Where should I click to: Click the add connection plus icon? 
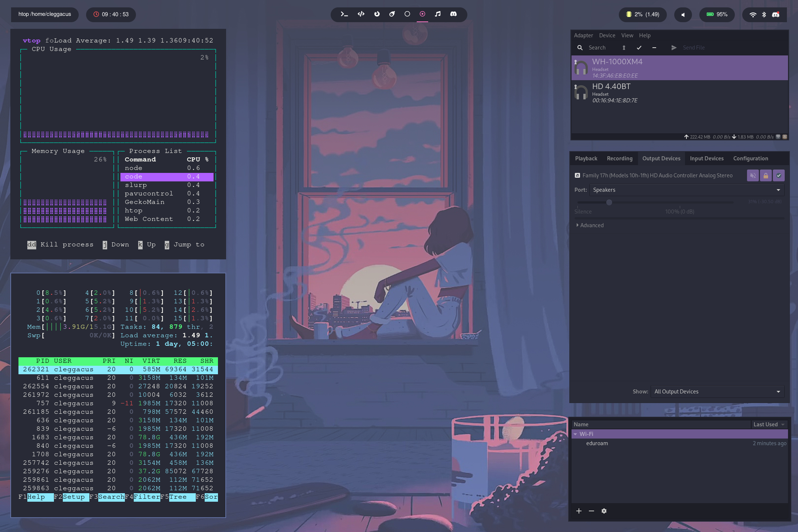click(579, 511)
